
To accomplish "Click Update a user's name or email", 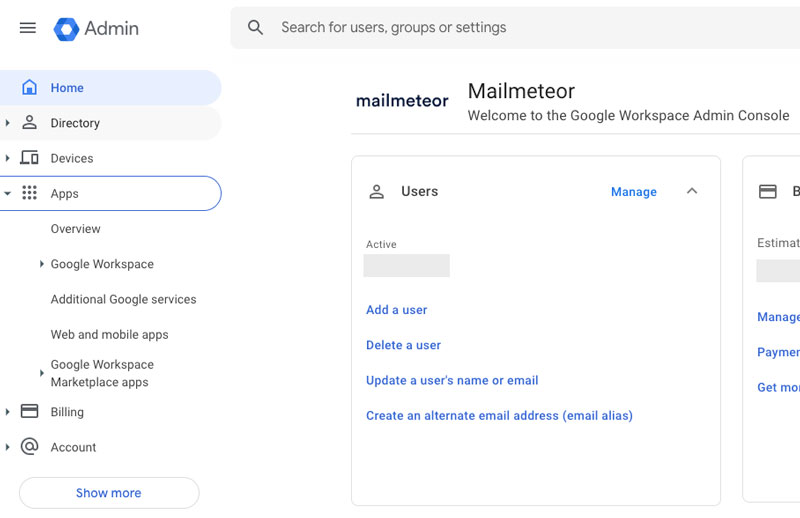I will tap(452, 380).
